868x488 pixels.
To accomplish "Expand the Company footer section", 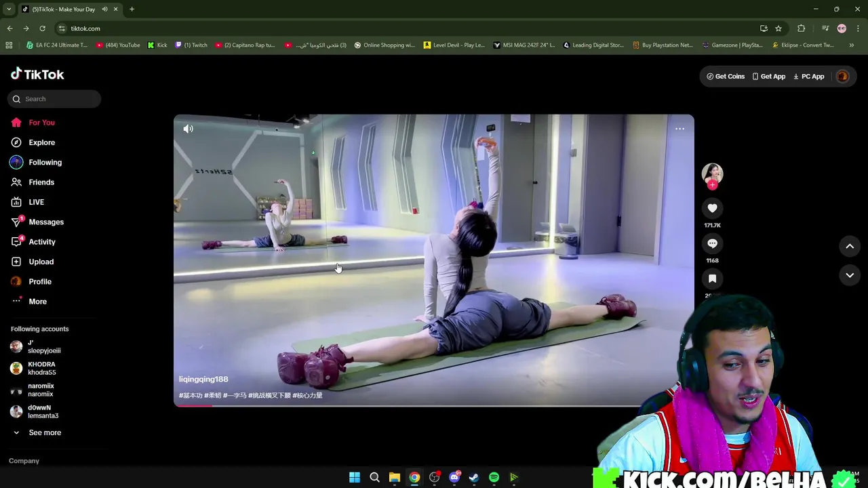I will point(24,461).
